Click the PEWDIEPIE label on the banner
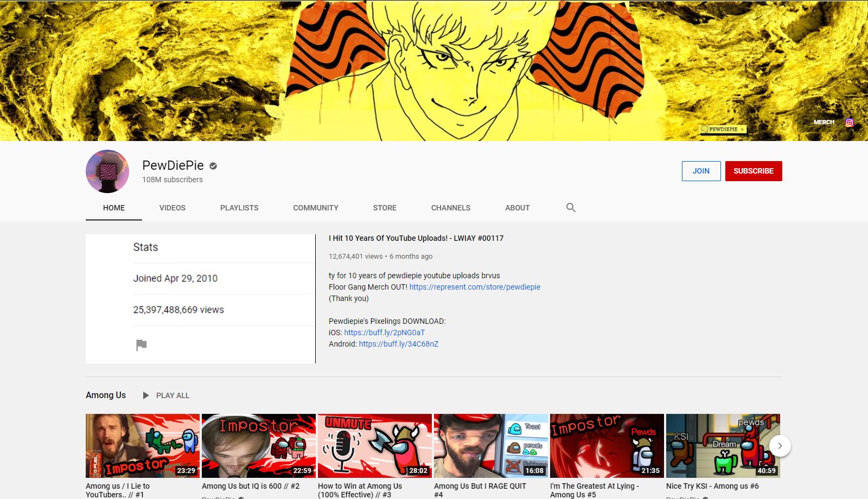Image resolution: width=868 pixels, height=499 pixels. click(x=724, y=129)
